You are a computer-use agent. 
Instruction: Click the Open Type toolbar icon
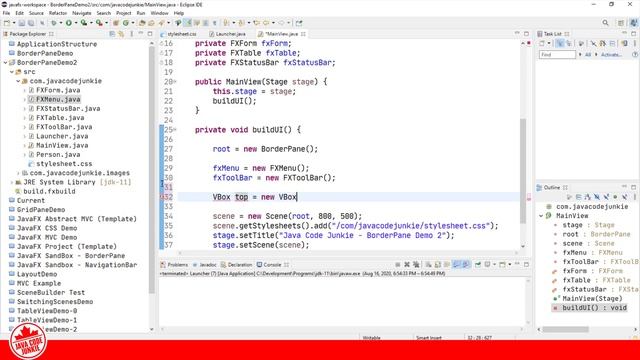[x=142, y=23]
